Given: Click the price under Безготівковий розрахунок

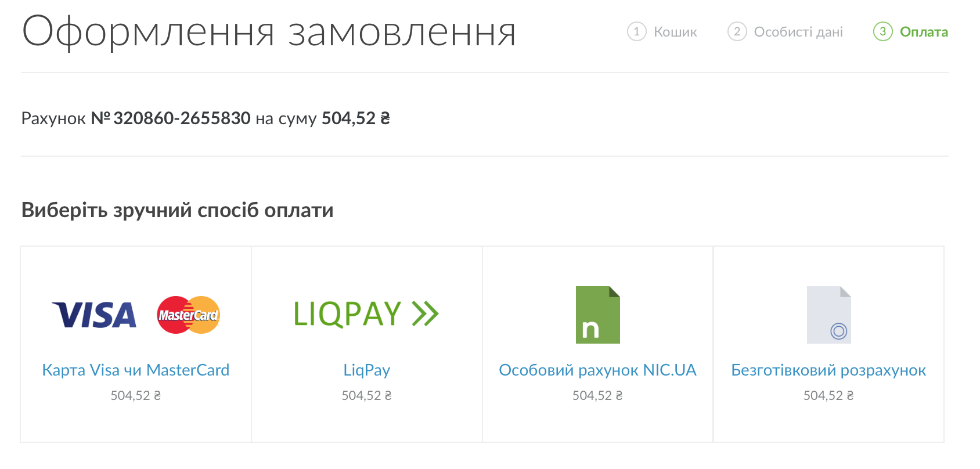Looking at the screenshot, I should [x=828, y=395].
